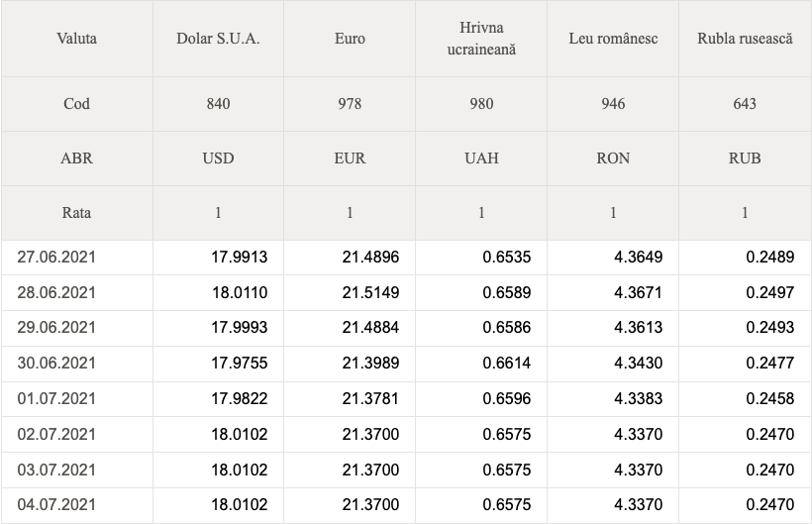Click the currency code 840 cell
812x524 pixels.
pyautogui.click(x=218, y=104)
